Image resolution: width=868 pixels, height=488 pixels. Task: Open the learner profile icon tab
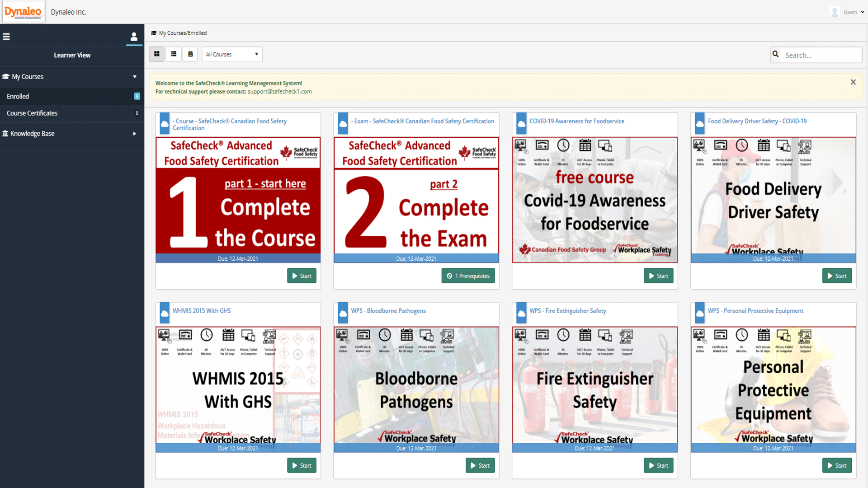[134, 37]
